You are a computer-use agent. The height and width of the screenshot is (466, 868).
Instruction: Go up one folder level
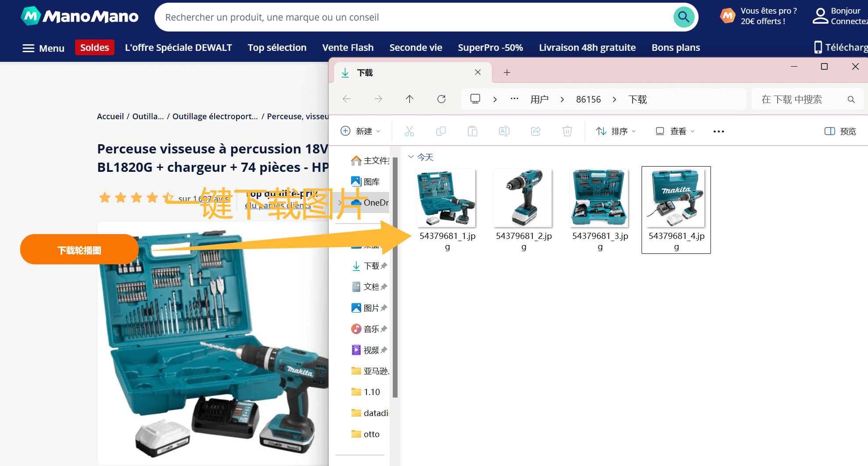point(409,99)
